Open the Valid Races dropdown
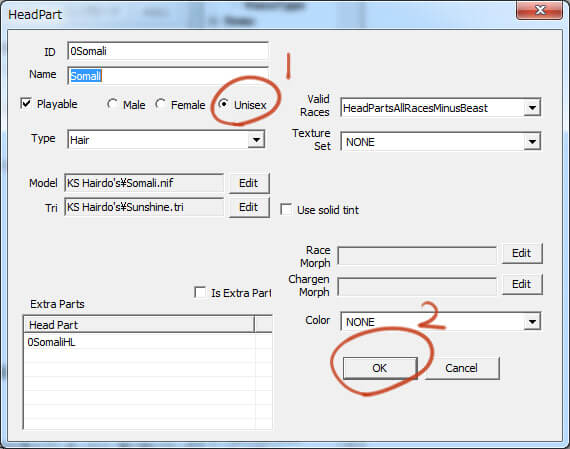570x449 pixels. click(x=440, y=108)
